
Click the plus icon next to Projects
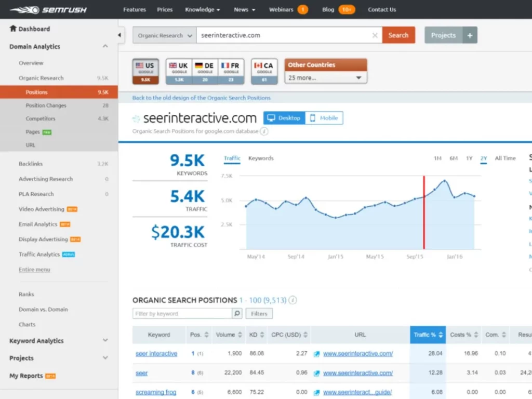click(x=470, y=35)
